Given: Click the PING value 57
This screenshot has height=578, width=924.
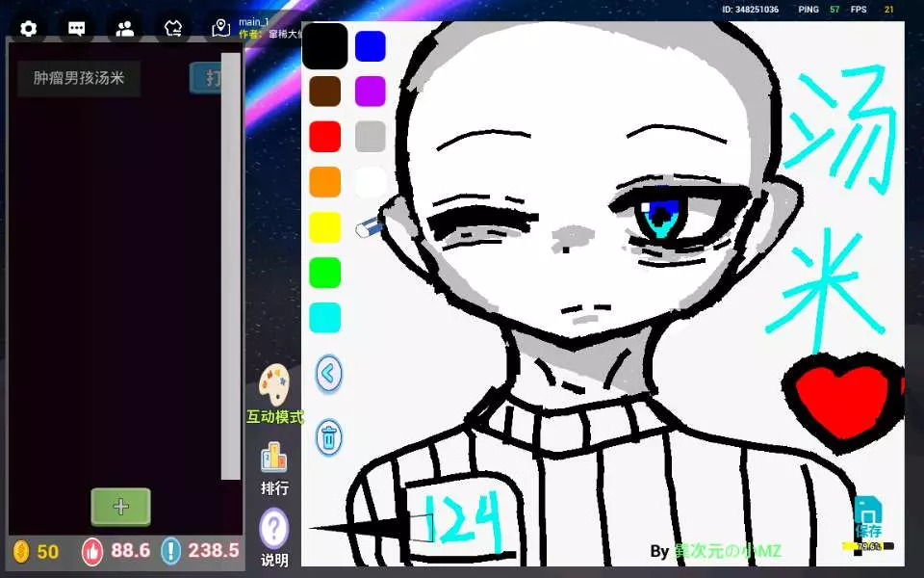Looking at the screenshot, I should [834, 10].
